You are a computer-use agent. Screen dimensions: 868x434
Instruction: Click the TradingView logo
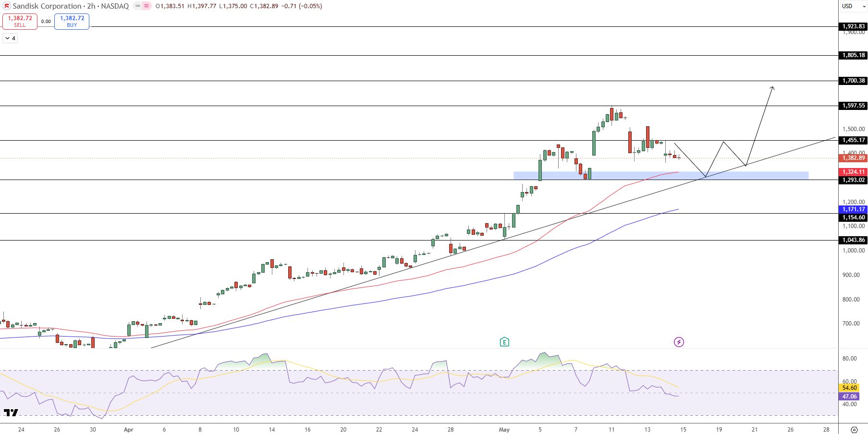coord(11,412)
